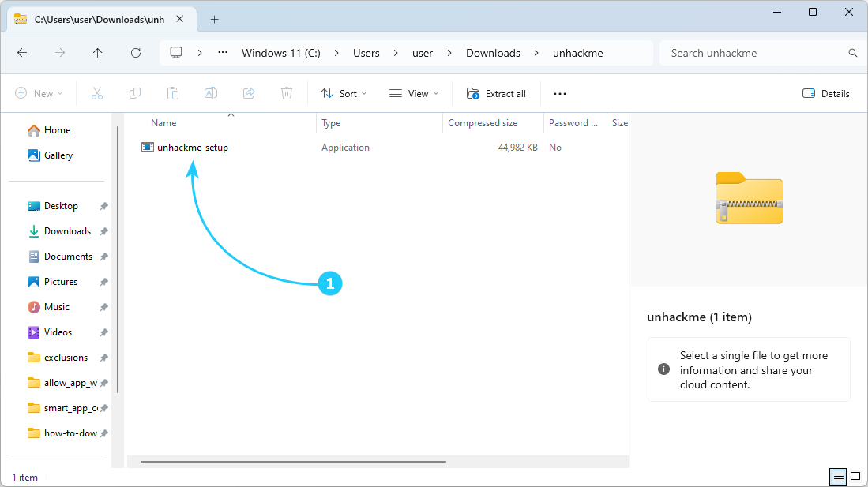The image size is (868, 487).
Task: Select the unhackme_setup application file
Action: coord(192,148)
